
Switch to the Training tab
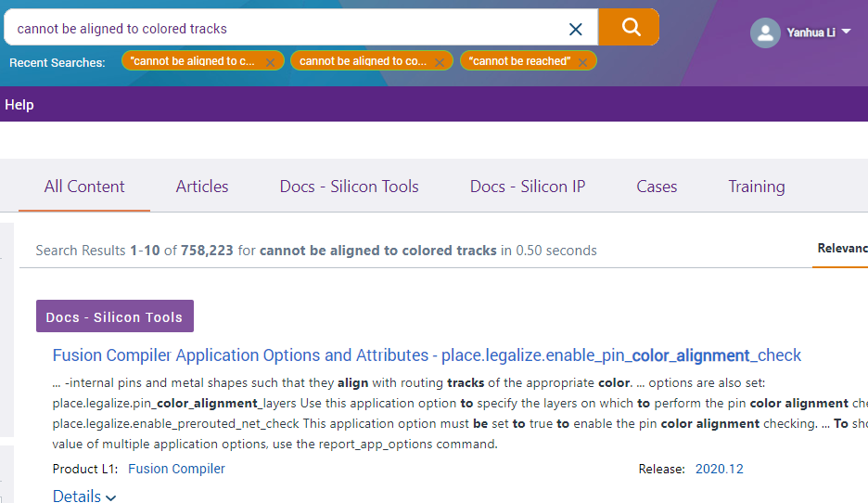(x=756, y=187)
